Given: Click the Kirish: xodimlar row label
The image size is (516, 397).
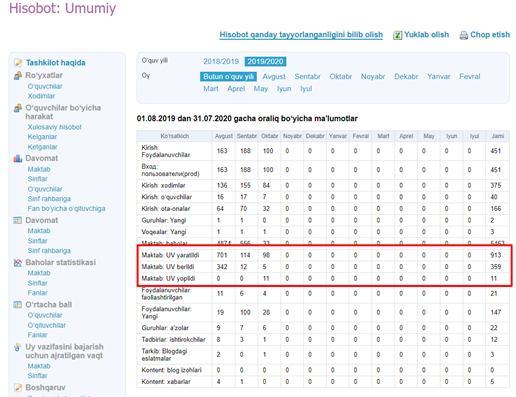Looking at the screenshot, I should pos(163,185).
